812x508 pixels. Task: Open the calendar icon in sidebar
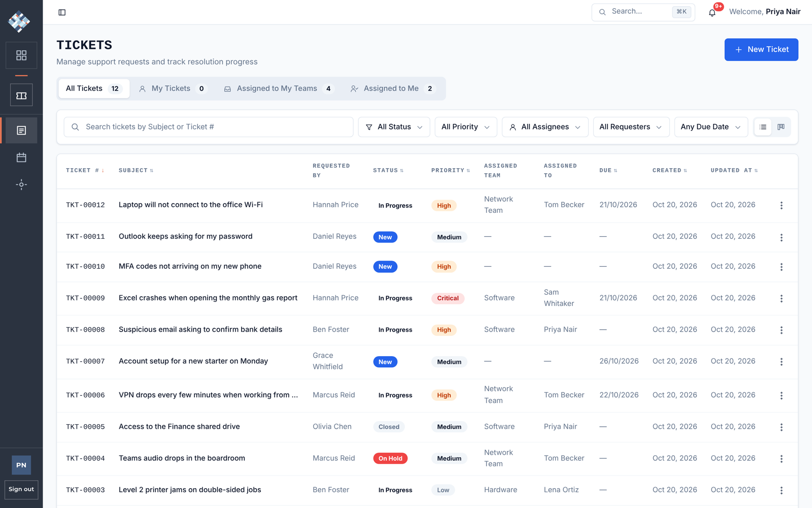click(21, 157)
